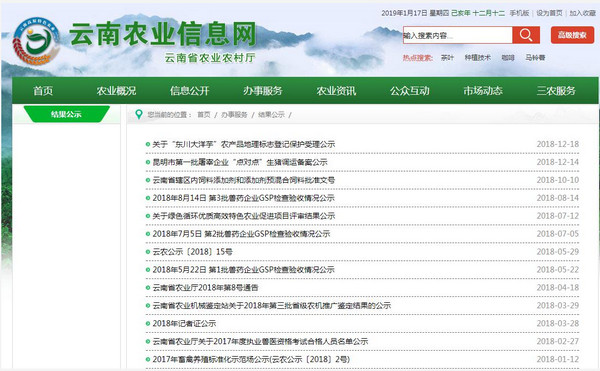
Task: Open the 公众互动 navigation tab
Action: coord(409,91)
